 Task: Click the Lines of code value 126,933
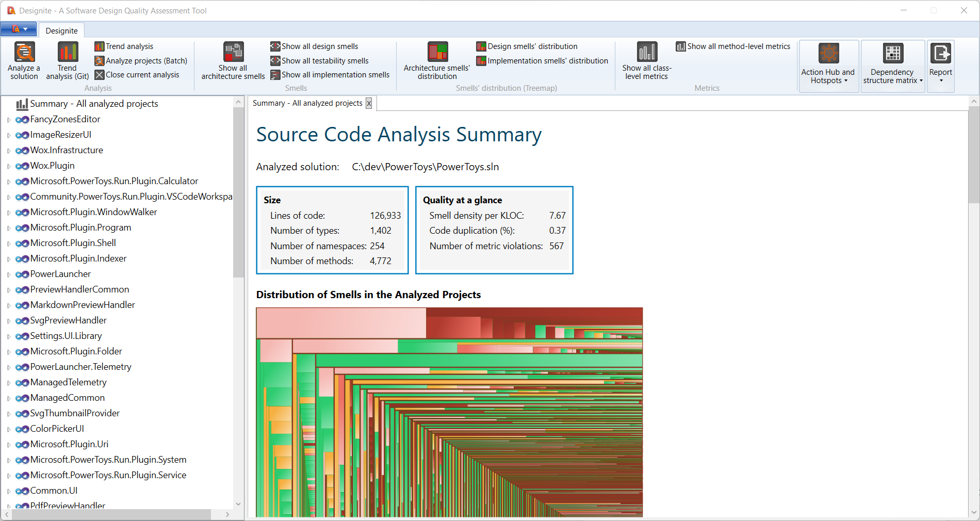pos(385,216)
